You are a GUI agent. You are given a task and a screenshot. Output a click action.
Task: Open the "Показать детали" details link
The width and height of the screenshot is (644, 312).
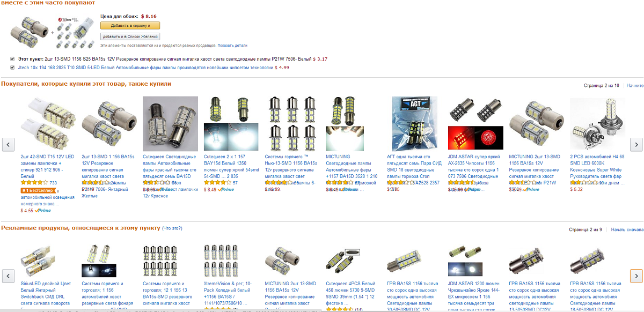232,46
